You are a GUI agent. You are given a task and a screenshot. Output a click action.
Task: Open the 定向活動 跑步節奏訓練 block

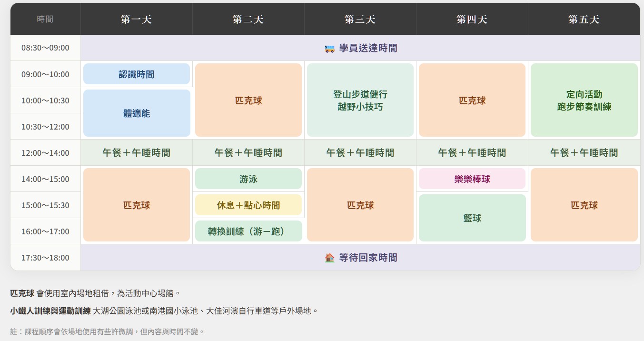tap(584, 100)
